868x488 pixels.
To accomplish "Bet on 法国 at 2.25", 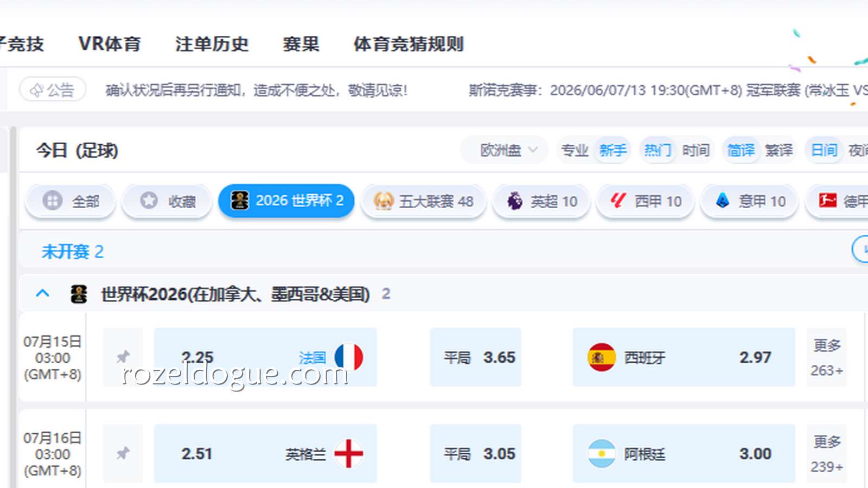I will [265, 357].
